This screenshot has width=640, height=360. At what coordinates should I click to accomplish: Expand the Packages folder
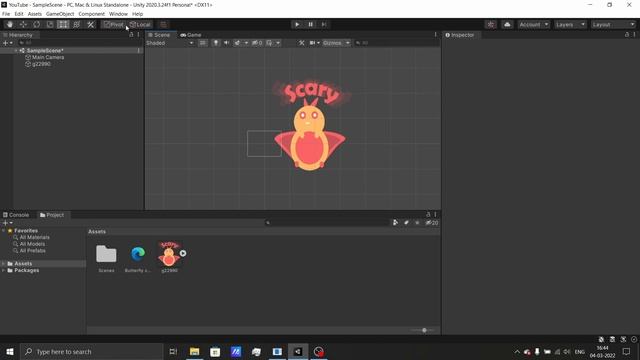click(x=4, y=270)
